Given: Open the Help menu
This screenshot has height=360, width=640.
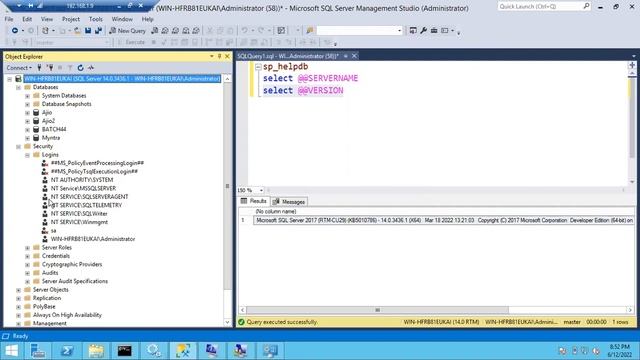Looking at the screenshot, I should [147, 19].
